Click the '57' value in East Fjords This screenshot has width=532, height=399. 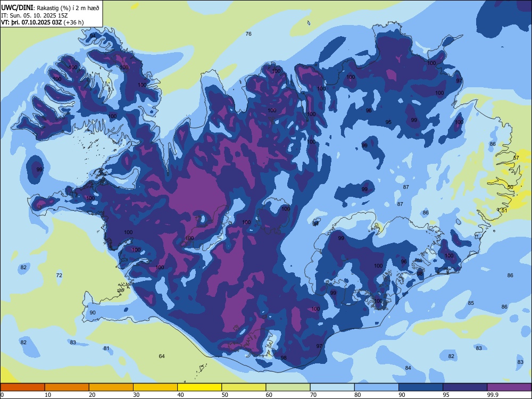516,158
